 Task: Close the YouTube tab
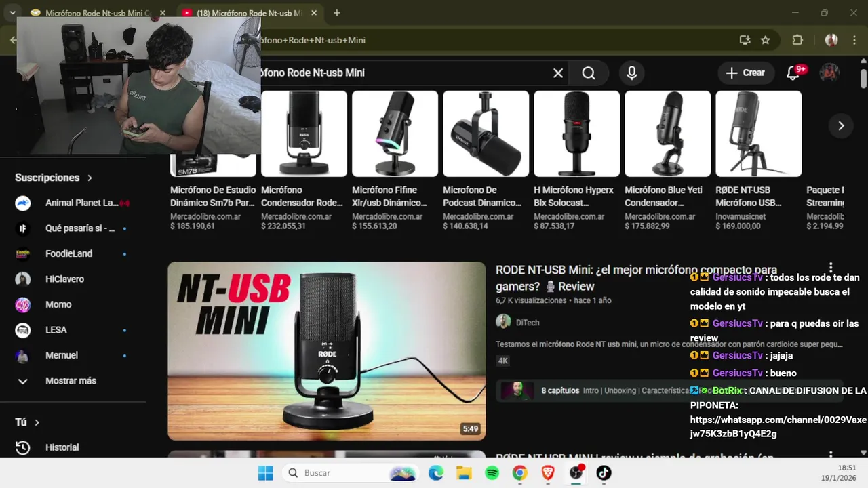tap(313, 13)
